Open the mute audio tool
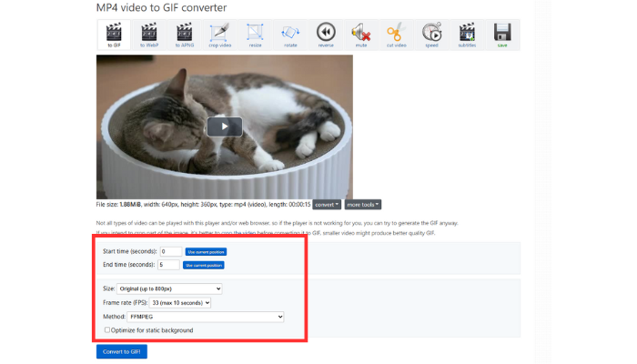 (x=361, y=35)
